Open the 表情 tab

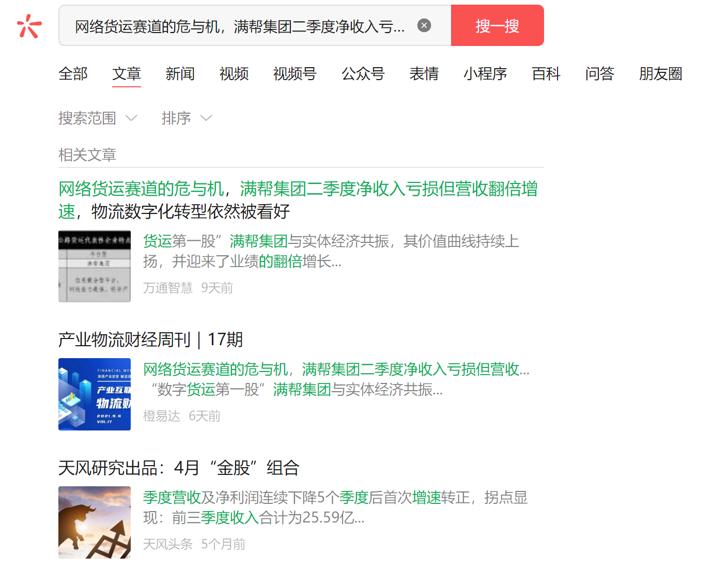424,74
